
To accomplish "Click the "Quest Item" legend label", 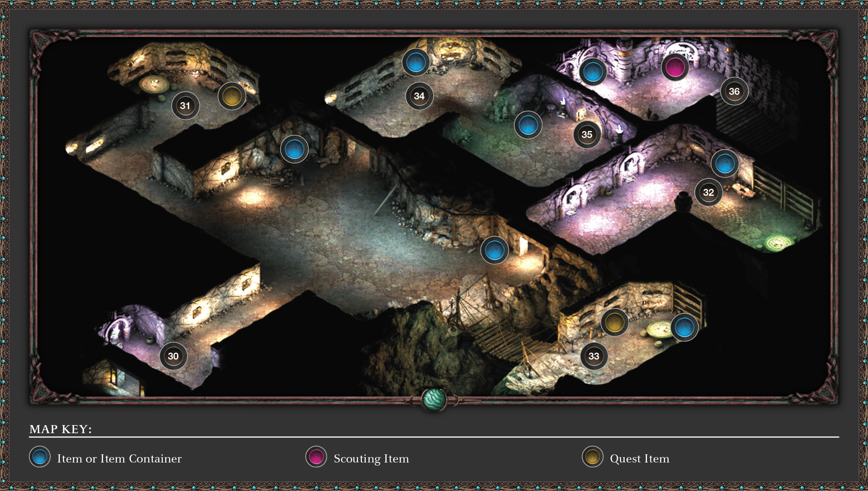I will click(x=640, y=459).
